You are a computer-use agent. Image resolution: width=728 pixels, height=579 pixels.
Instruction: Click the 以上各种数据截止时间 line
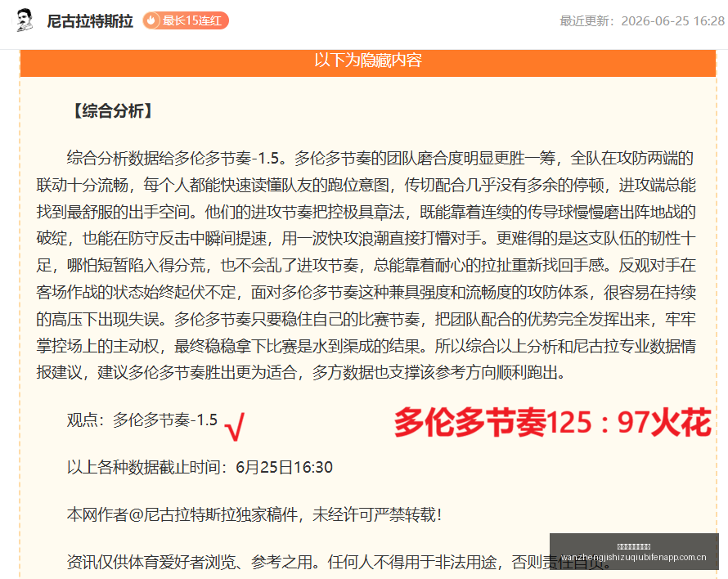200,467
